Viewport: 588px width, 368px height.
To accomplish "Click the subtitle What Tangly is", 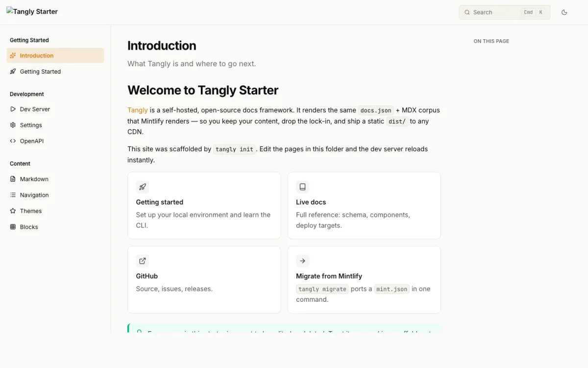I will pyautogui.click(x=192, y=64).
